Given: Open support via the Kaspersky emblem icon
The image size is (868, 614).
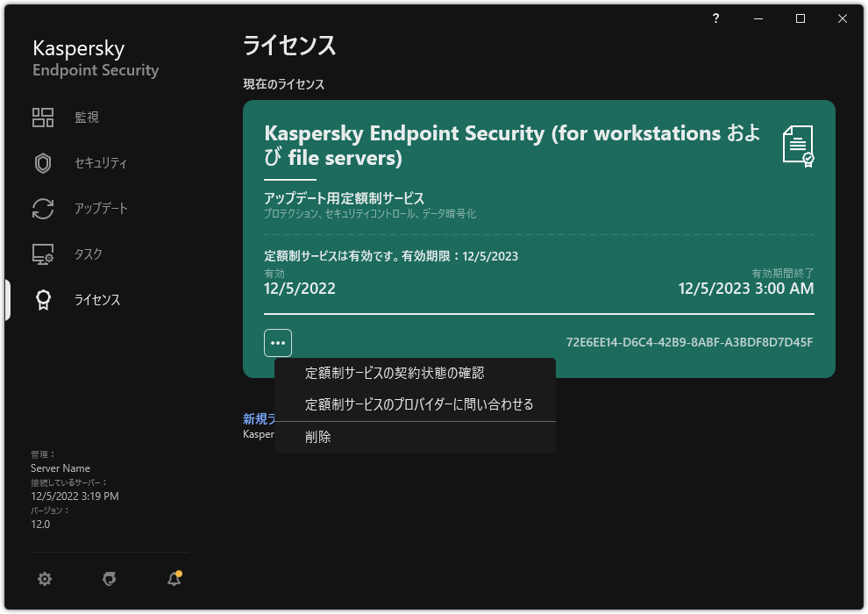Looking at the screenshot, I should pos(109,579).
